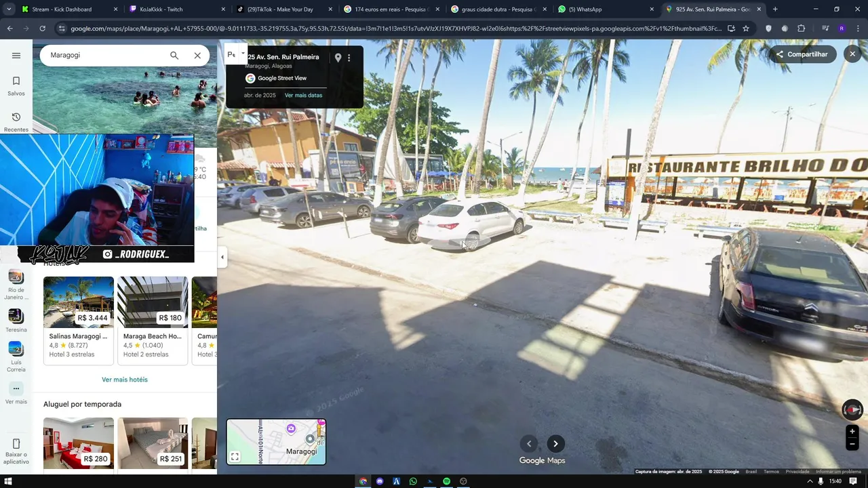Click the location pin icon in address card
Viewport: 868px width, 488px height.
pos(338,58)
